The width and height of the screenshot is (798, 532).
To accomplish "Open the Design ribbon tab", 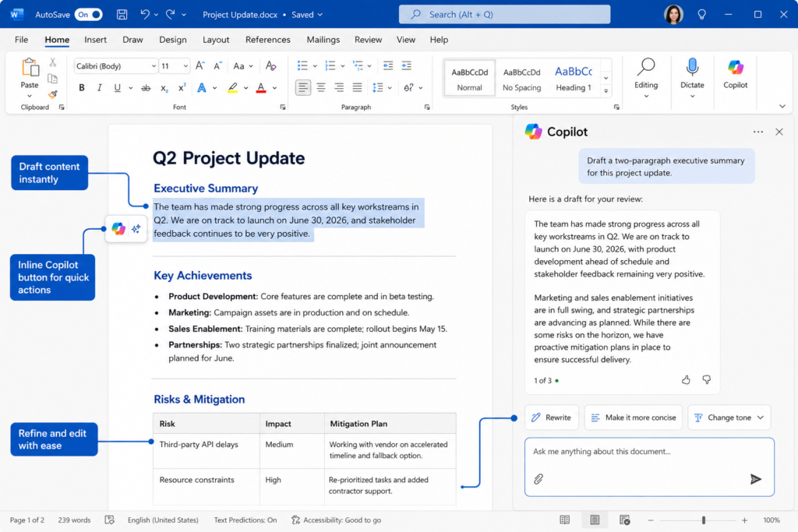I will (x=172, y=40).
